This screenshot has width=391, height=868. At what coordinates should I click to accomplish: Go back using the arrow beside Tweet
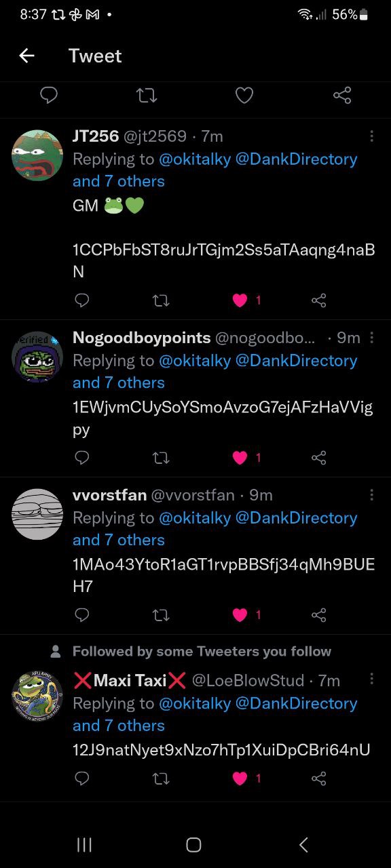(x=26, y=56)
